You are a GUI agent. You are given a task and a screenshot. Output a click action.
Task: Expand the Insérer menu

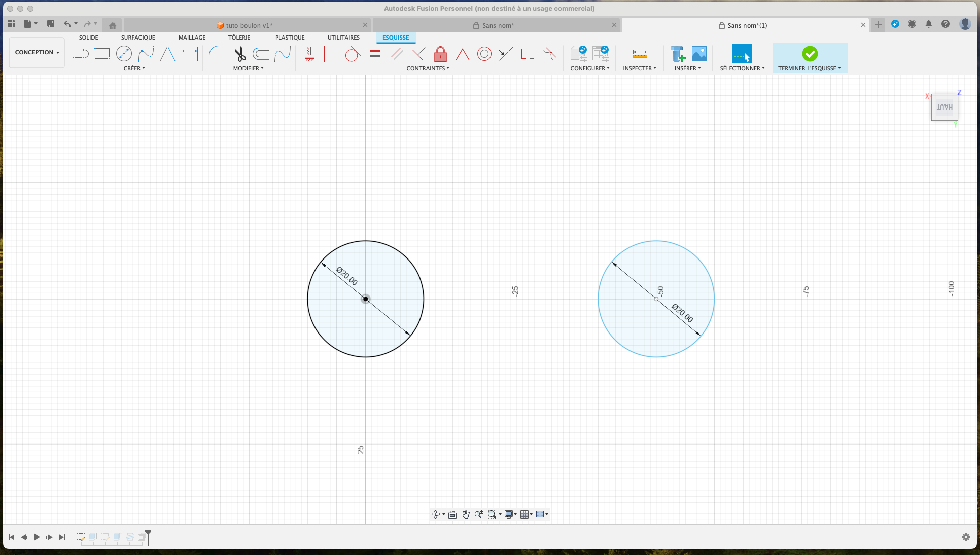(x=688, y=68)
